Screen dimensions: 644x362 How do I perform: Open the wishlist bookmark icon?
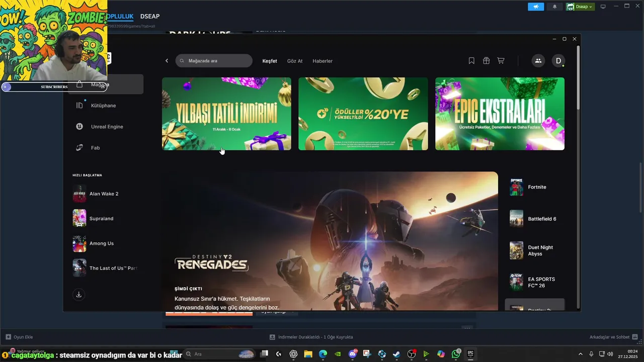(x=471, y=61)
